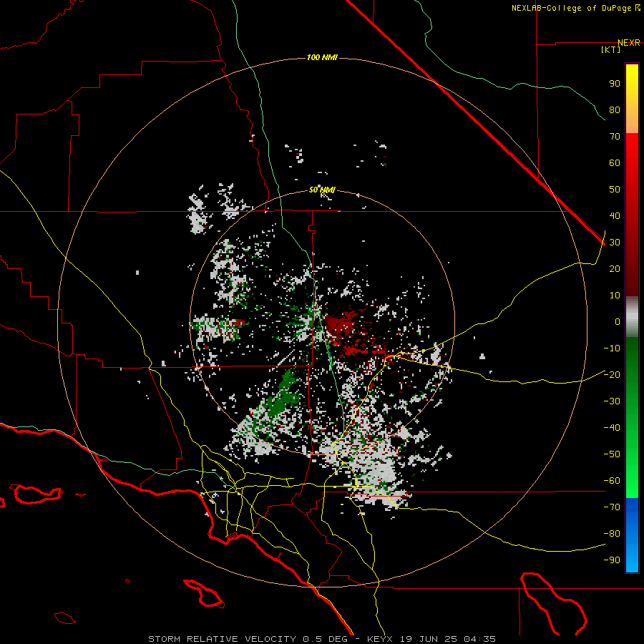Click the 50 value on velocity scale

tap(615, 190)
